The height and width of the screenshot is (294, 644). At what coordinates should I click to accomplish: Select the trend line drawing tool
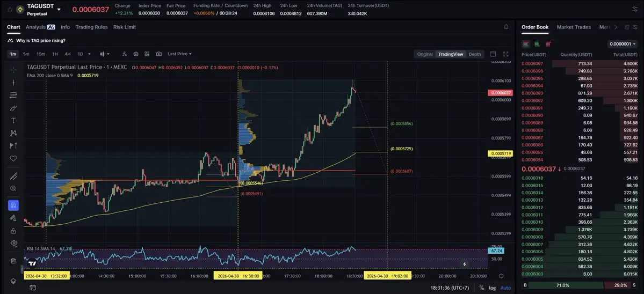[13, 83]
